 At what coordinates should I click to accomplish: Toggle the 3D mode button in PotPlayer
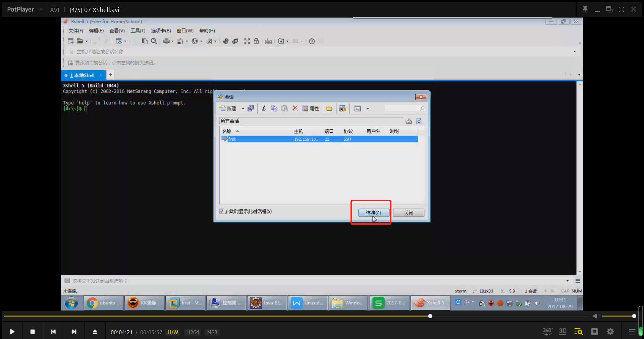coord(562,331)
